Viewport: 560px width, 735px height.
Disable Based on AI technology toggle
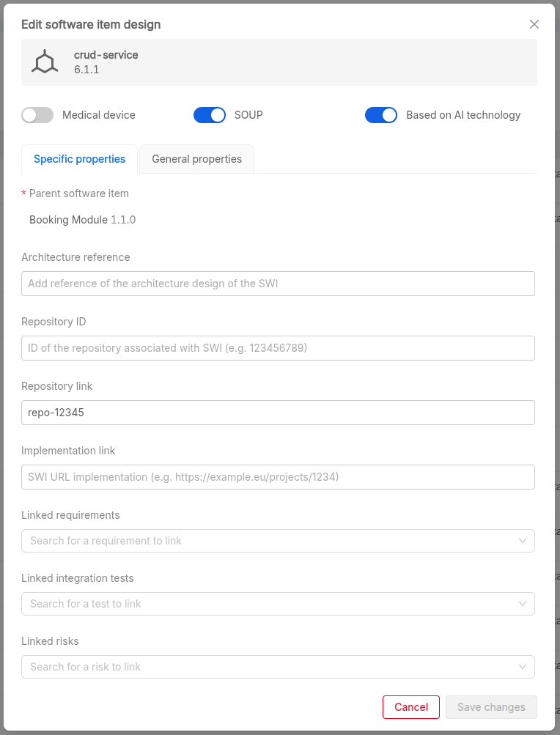pyautogui.click(x=381, y=115)
